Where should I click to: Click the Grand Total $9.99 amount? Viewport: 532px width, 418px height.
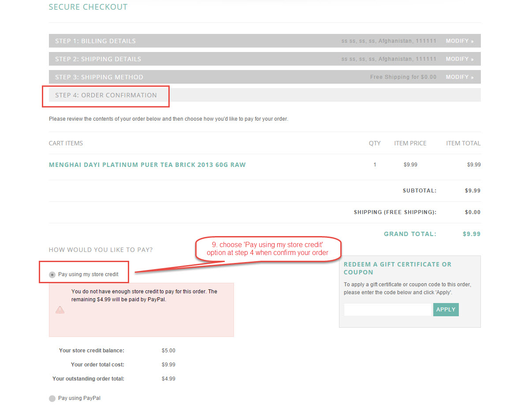click(471, 234)
